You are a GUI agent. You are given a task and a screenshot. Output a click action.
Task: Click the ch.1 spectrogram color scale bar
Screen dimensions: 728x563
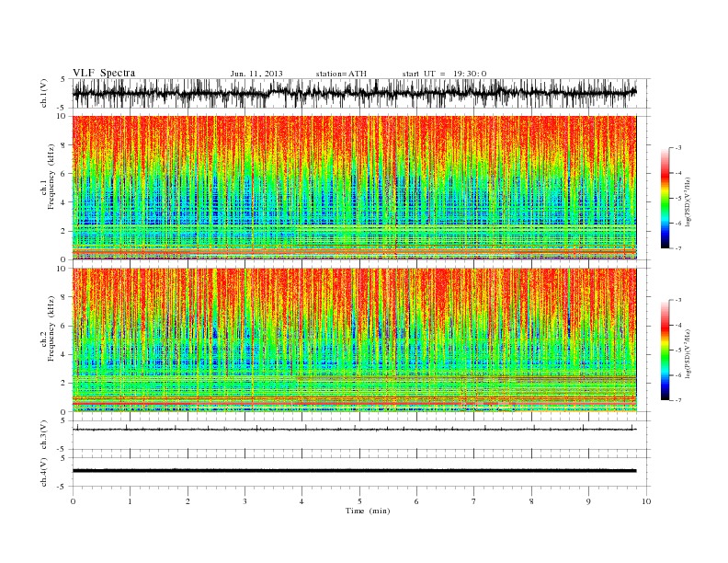pyautogui.click(x=665, y=199)
